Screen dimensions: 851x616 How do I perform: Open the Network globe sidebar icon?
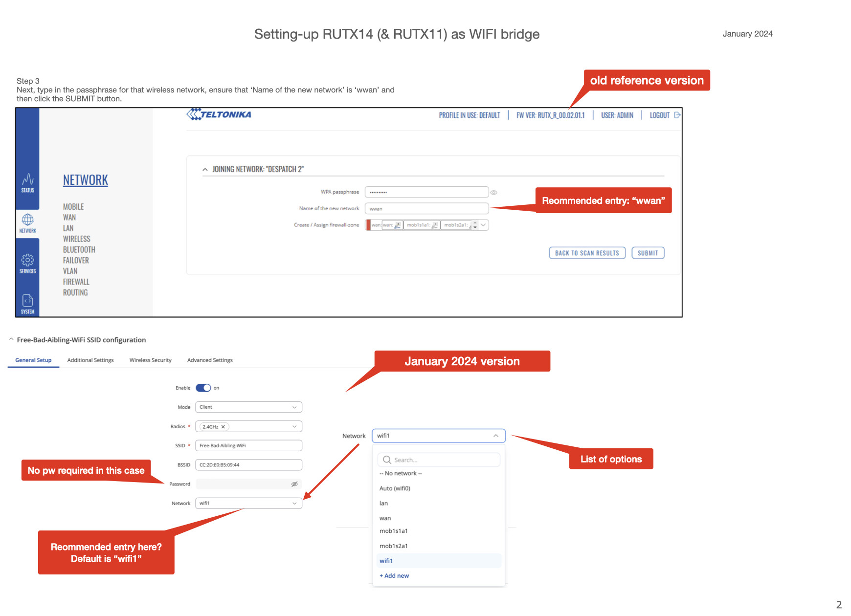[27, 223]
